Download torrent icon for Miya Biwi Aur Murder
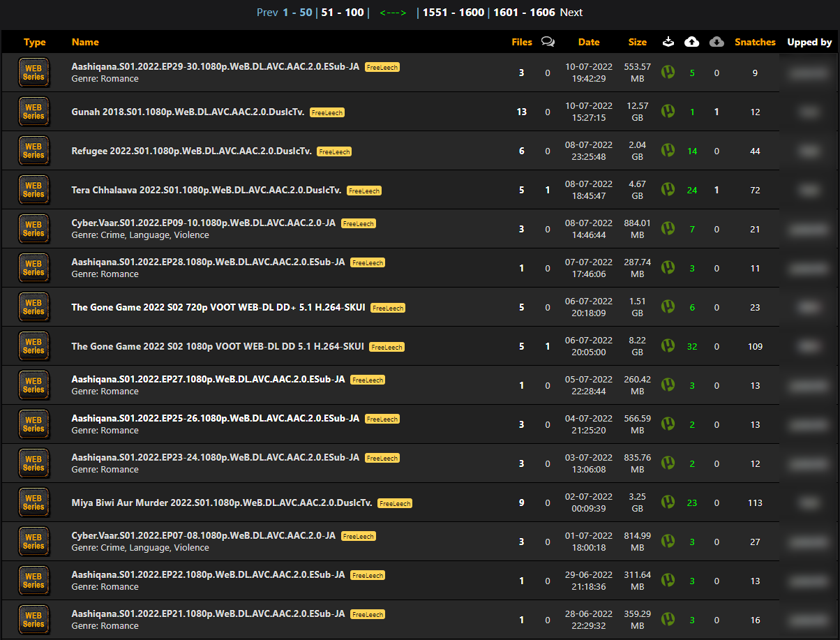Image resolution: width=840 pixels, height=640 pixels. click(668, 502)
